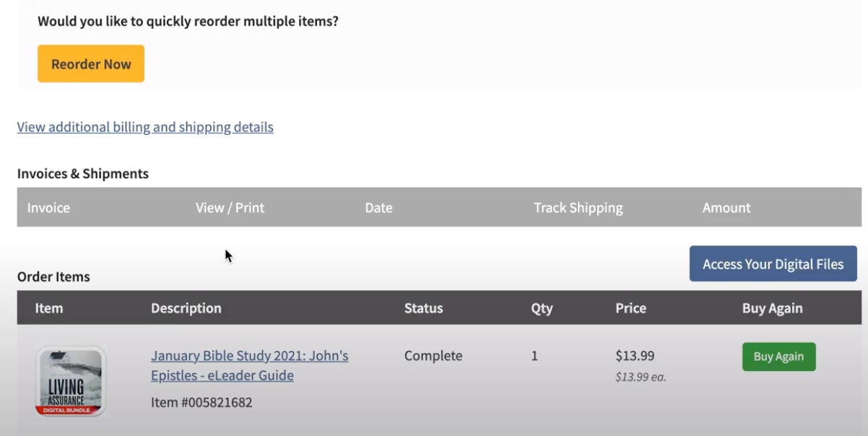This screenshot has height=436, width=868.
Task: Click the Qty column header
Action: 542,308
